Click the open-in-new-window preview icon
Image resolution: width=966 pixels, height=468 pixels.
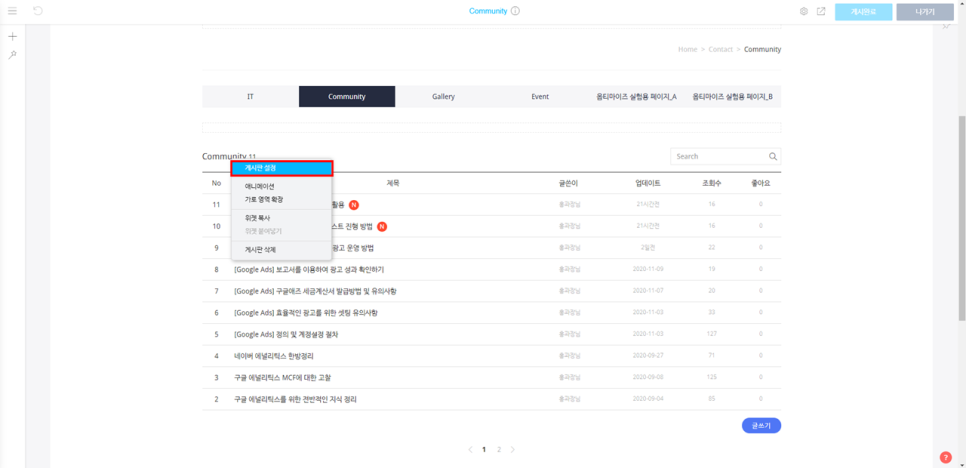[821, 11]
